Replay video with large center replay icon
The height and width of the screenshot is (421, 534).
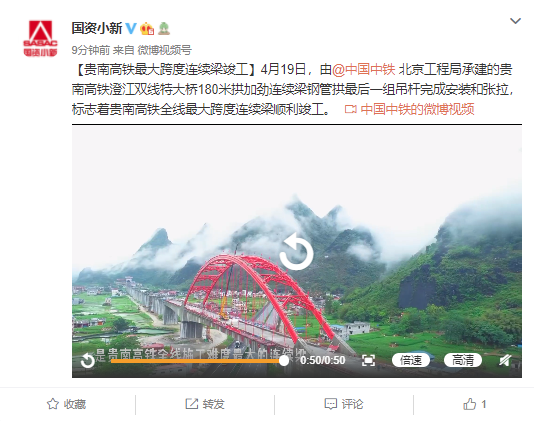pos(296,252)
